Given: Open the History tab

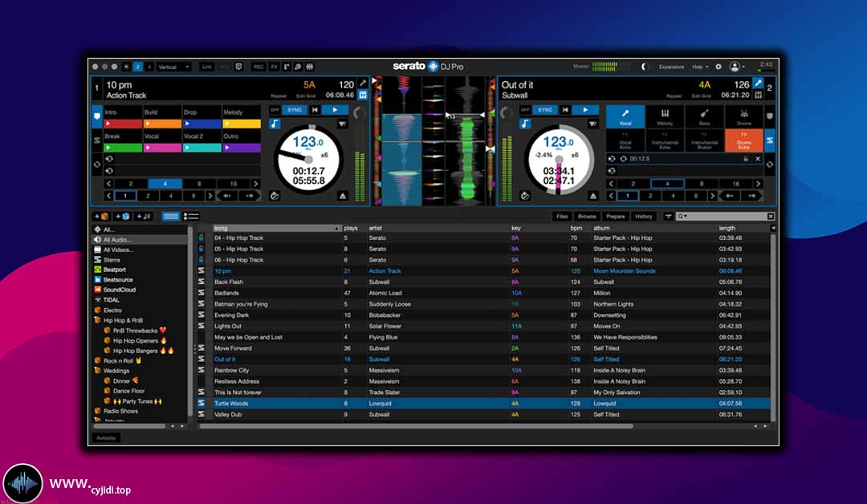Looking at the screenshot, I should click(644, 217).
